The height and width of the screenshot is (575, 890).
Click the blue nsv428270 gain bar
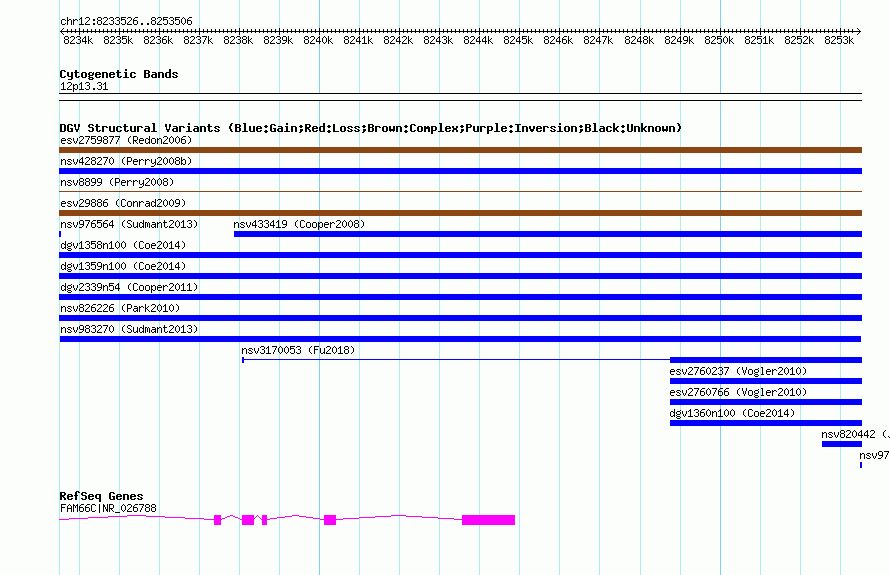460,171
